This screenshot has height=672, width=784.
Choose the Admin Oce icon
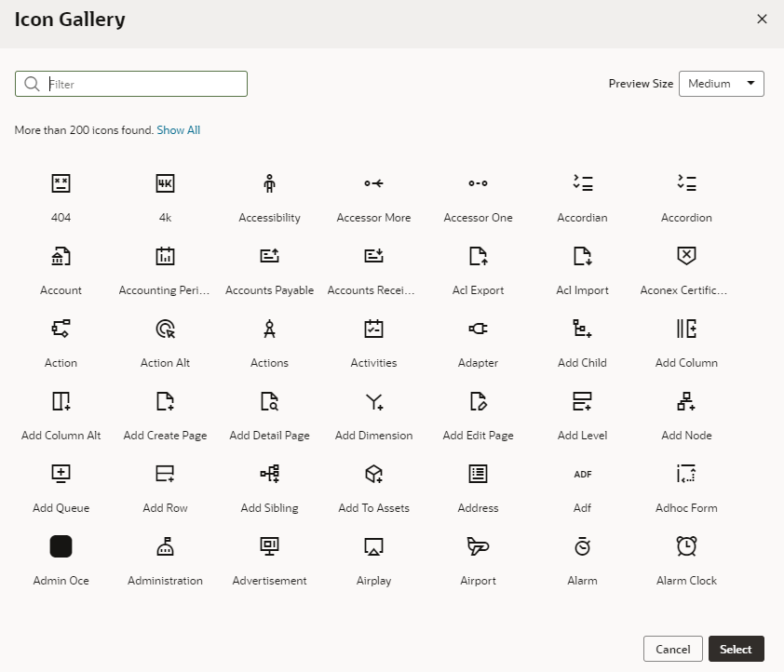[61, 546]
